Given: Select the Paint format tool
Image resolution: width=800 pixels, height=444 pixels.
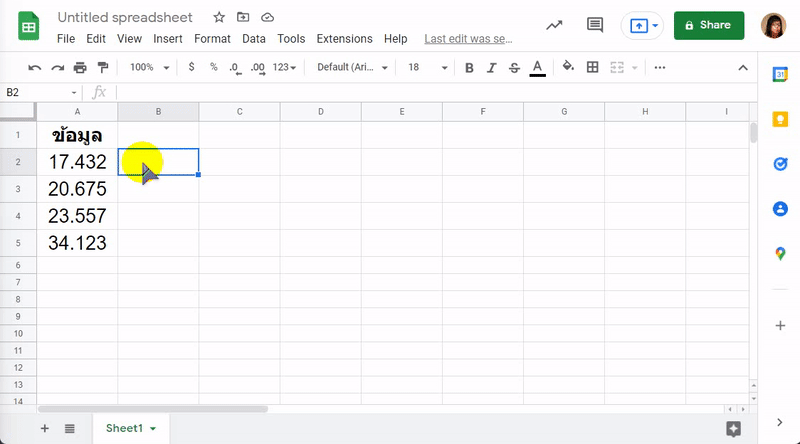Looking at the screenshot, I should (x=103, y=67).
